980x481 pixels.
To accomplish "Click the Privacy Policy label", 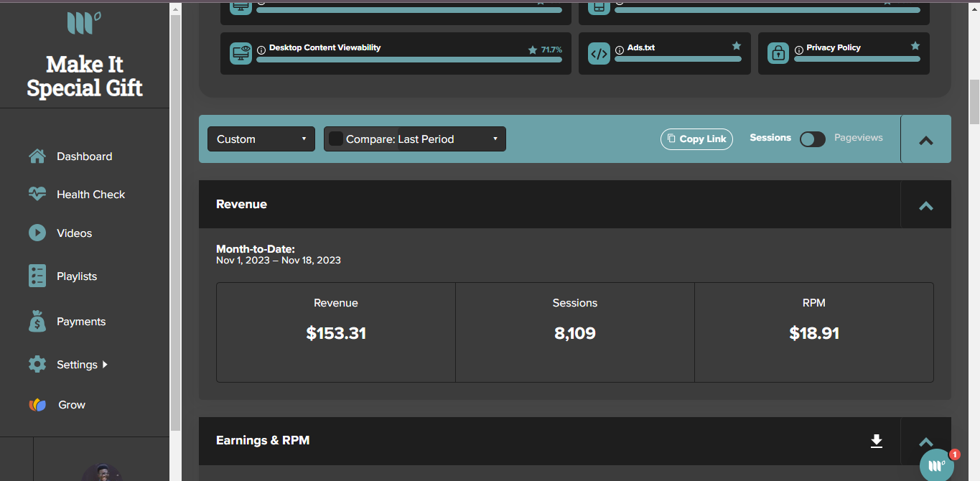I will pos(834,47).
